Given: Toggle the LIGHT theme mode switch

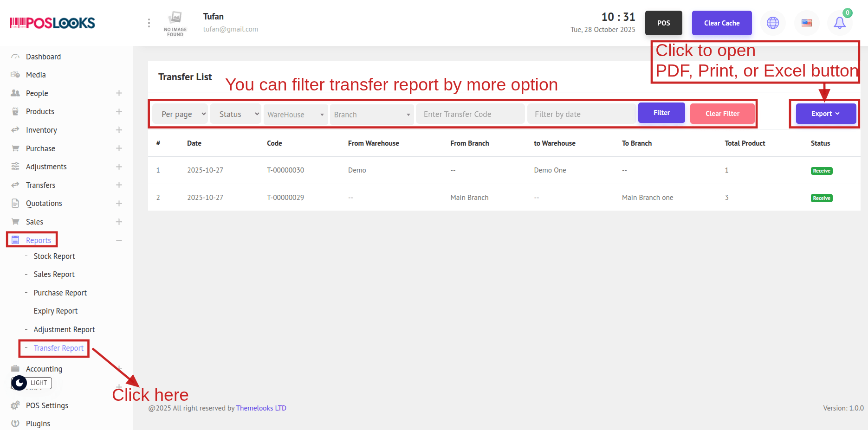Looking at the screenshot, I should click(x=32, y=383).
